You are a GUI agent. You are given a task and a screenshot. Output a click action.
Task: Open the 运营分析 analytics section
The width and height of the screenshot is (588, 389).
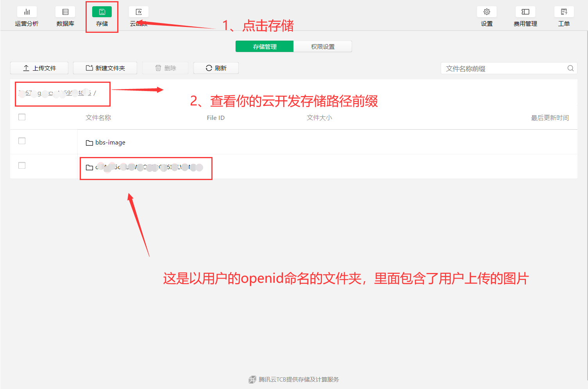27,17
